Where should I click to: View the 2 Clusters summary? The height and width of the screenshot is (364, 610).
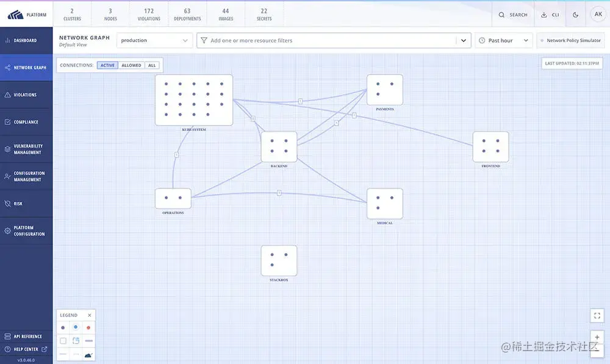click(x=72, y=15)
